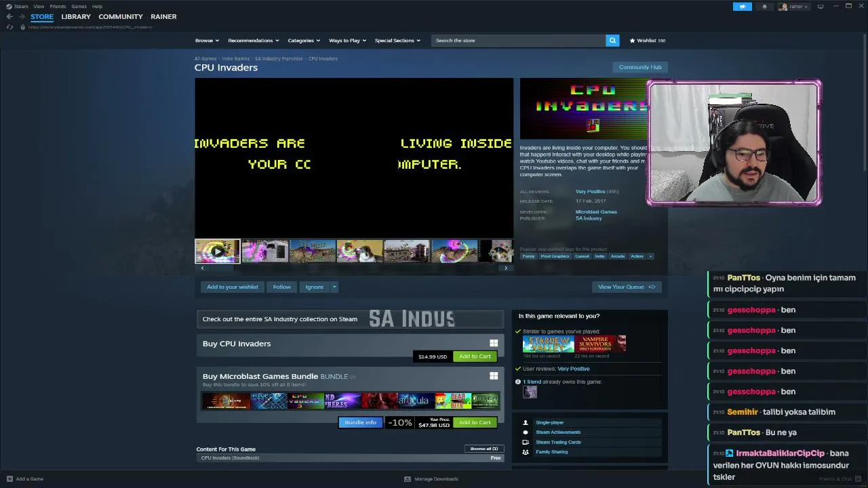868x488 pixels.
Task: Click the Family Sharing icon
Action: pos(525,452)
